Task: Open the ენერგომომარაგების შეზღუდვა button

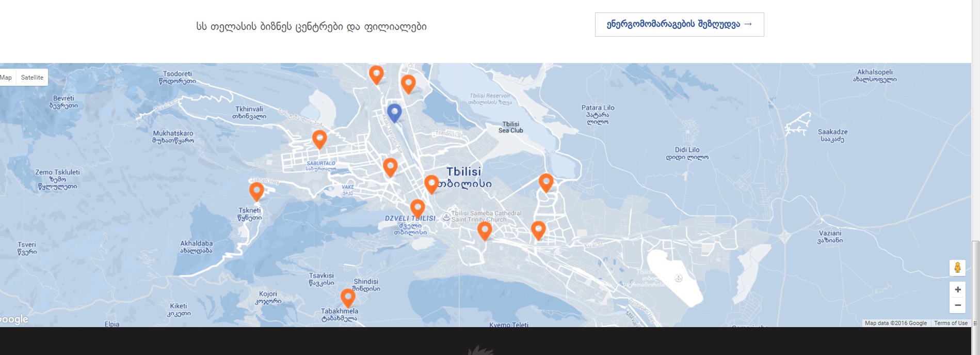Action: click(x=679, y=24)
